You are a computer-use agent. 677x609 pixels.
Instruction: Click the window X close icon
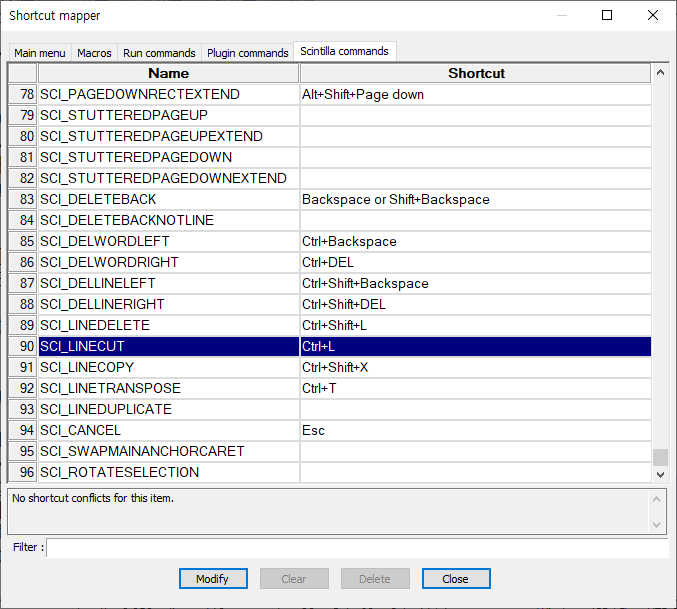pos(653,15)
